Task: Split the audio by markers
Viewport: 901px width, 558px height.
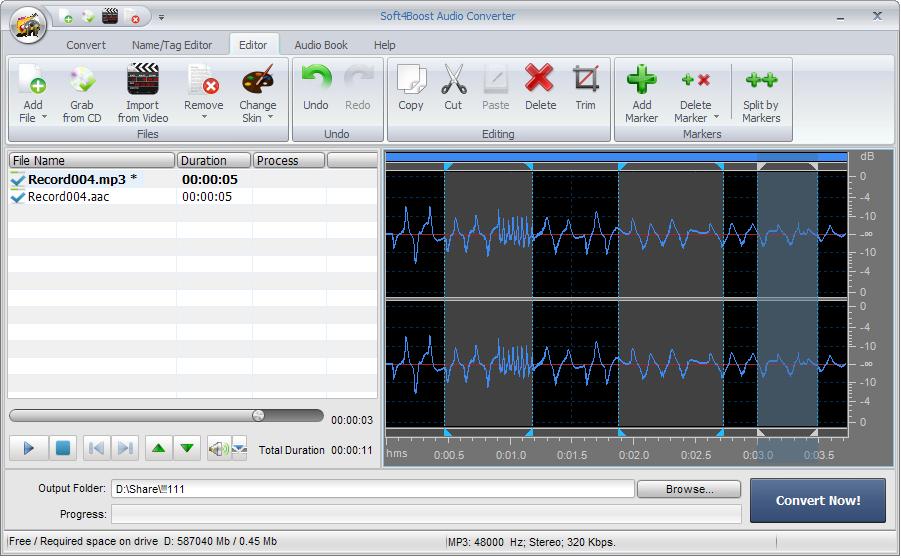Action: [x=760, y=82]
